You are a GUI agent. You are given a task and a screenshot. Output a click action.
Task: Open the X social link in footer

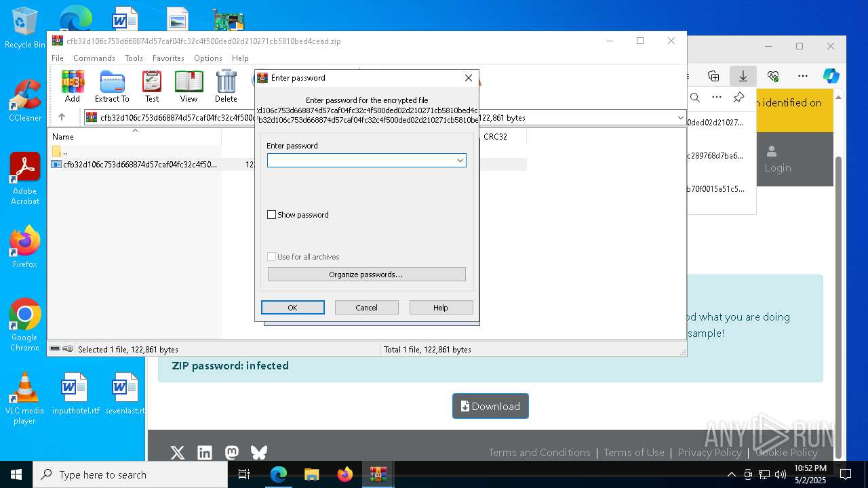(178, 453)
